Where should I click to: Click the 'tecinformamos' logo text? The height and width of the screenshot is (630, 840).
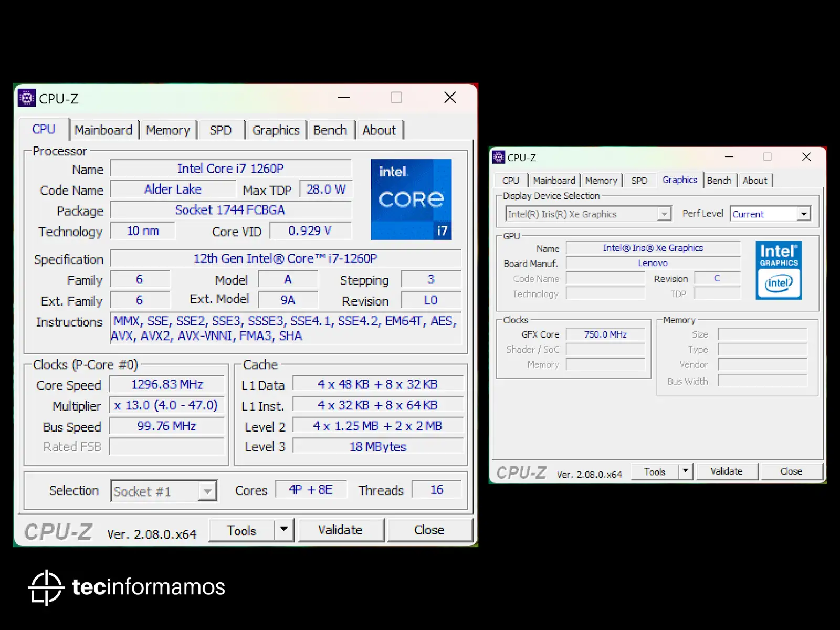149,587
